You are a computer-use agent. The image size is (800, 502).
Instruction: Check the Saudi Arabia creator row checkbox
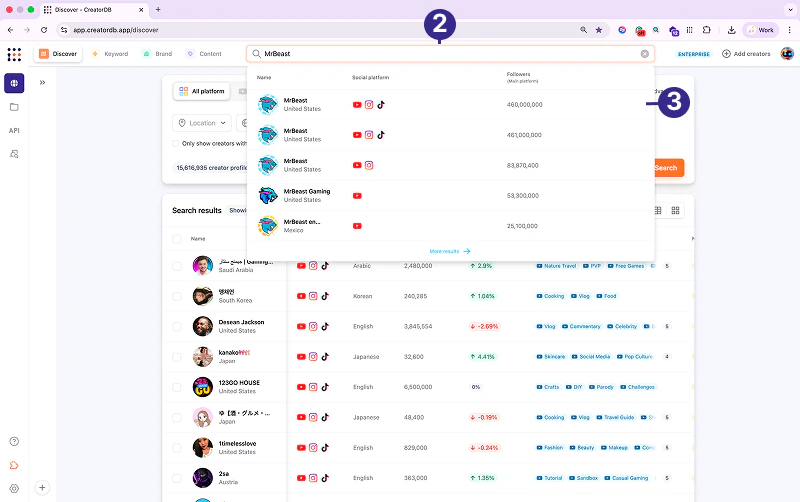pos(177,266)
